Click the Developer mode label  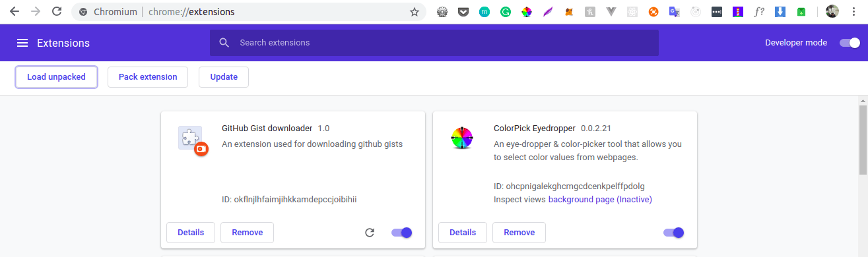(796, 43)
